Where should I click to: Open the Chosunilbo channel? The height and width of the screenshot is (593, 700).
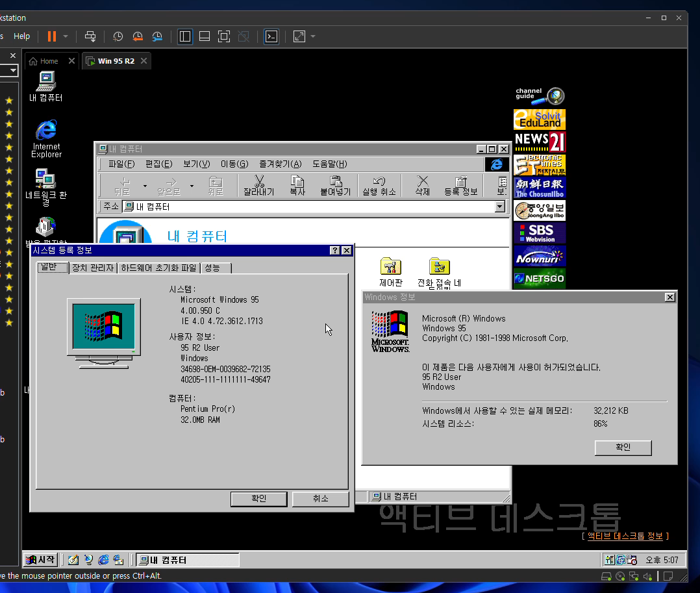540,188
